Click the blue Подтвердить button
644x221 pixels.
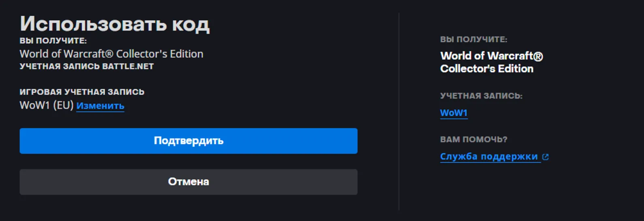tap(188, 141)
